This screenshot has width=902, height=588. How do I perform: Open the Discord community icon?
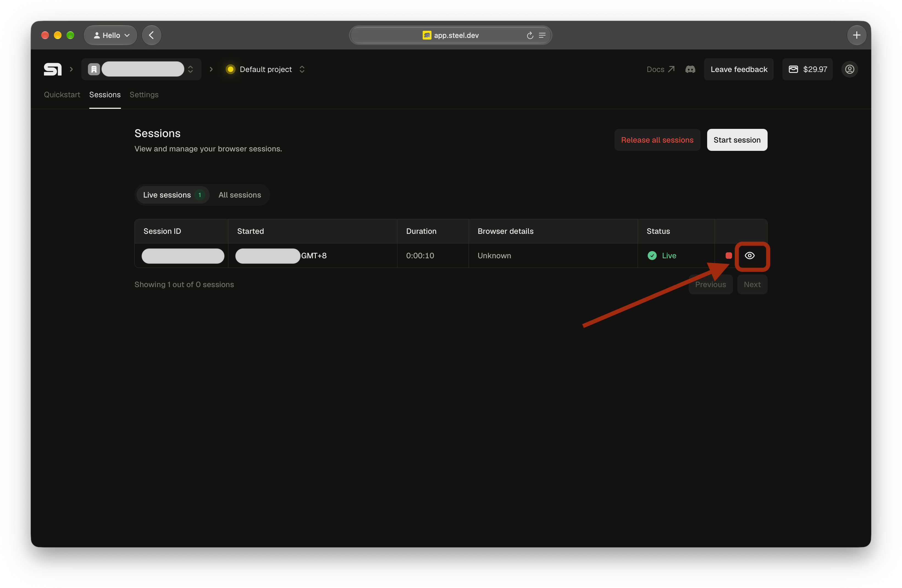[x=690, y=69]
